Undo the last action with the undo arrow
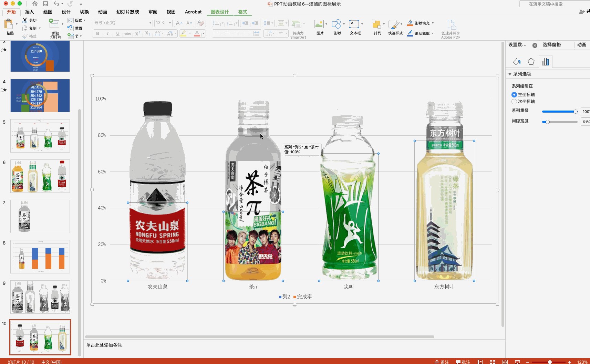This screenshot has height=364, width=590. pyautogui.click(x=56, y=4)
